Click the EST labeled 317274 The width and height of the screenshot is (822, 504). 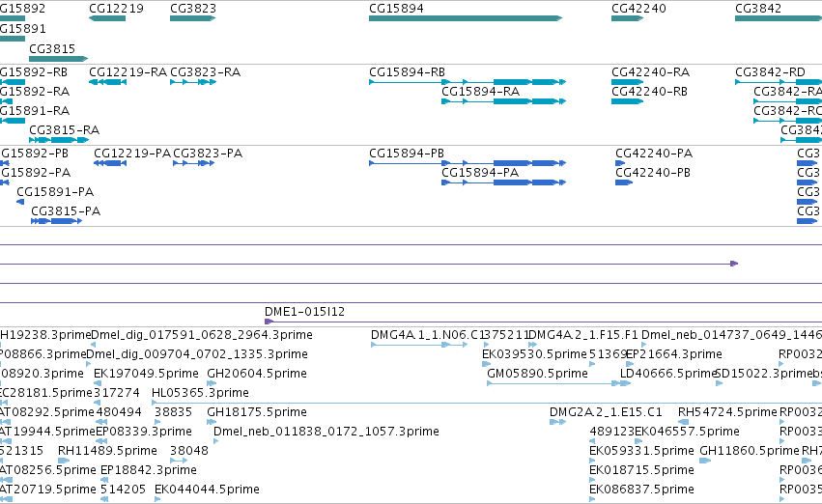(x=117, y=393)
